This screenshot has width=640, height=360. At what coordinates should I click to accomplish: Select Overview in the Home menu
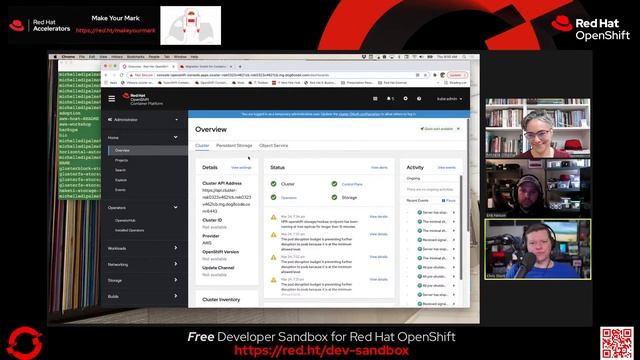point(122,150)
